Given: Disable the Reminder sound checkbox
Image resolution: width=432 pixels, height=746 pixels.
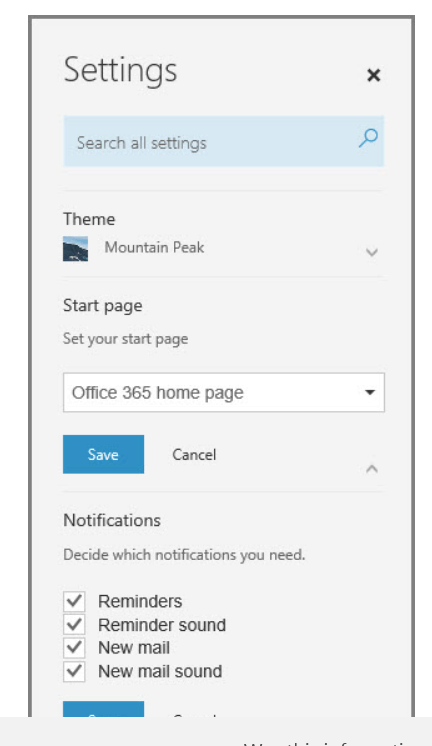Looking at the screenshot, I should [74, 625].
